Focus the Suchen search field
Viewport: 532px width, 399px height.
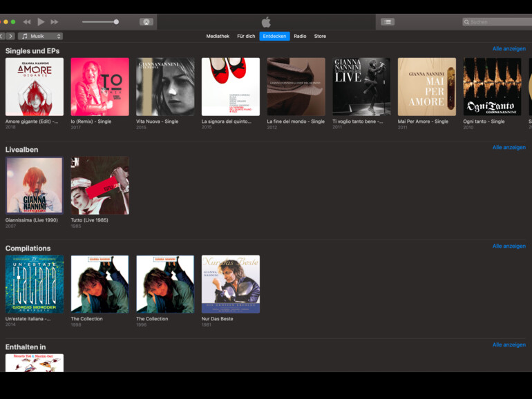tap(497, 22)
